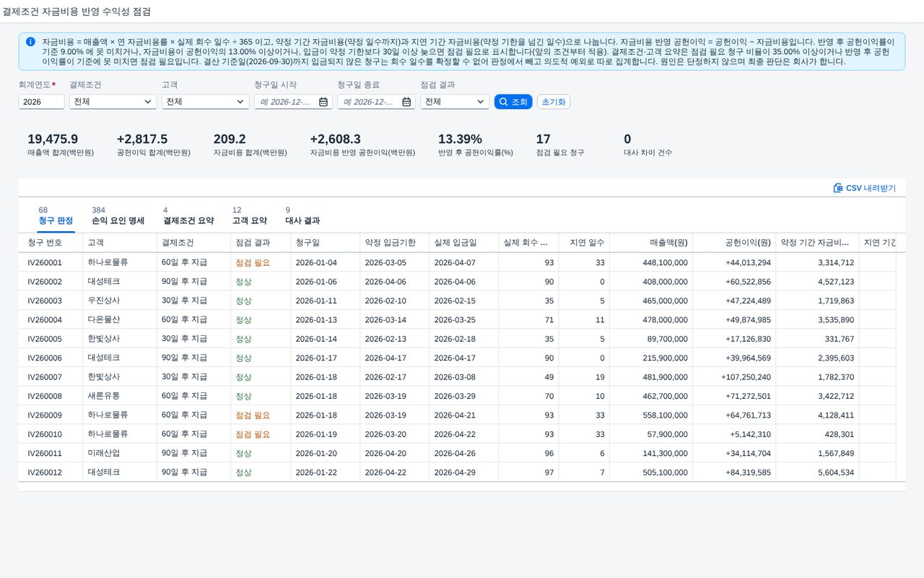
Task: Download data via CSV 내려받기
Action: [865, 188]
